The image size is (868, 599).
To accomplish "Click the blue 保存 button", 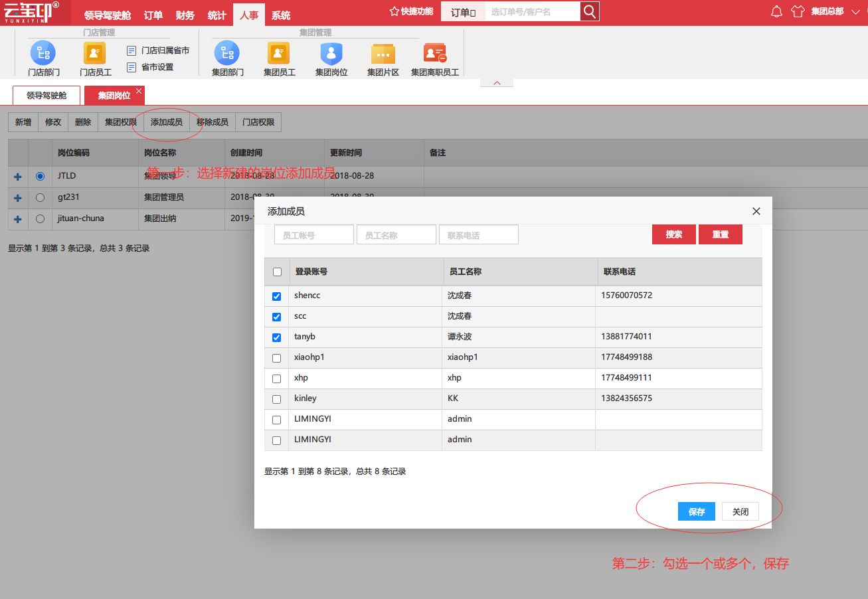I will 697,511.
